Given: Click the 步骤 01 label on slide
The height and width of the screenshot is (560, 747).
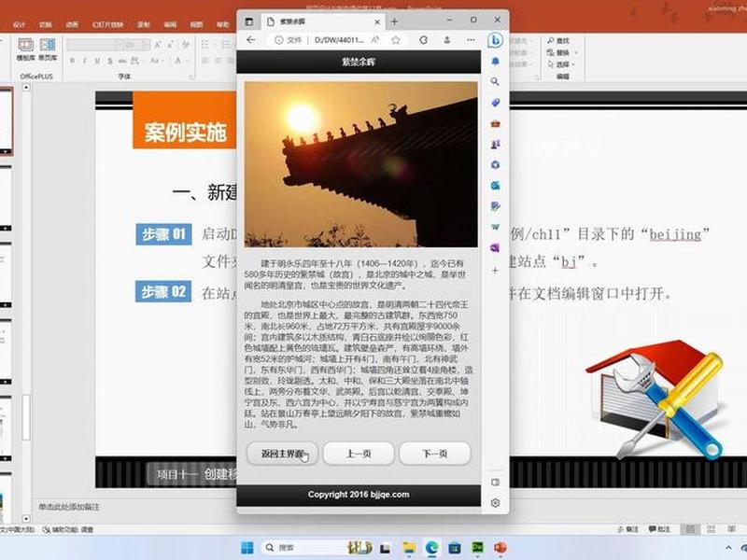Looking at the screenshot, I should [x=163, y=234].
